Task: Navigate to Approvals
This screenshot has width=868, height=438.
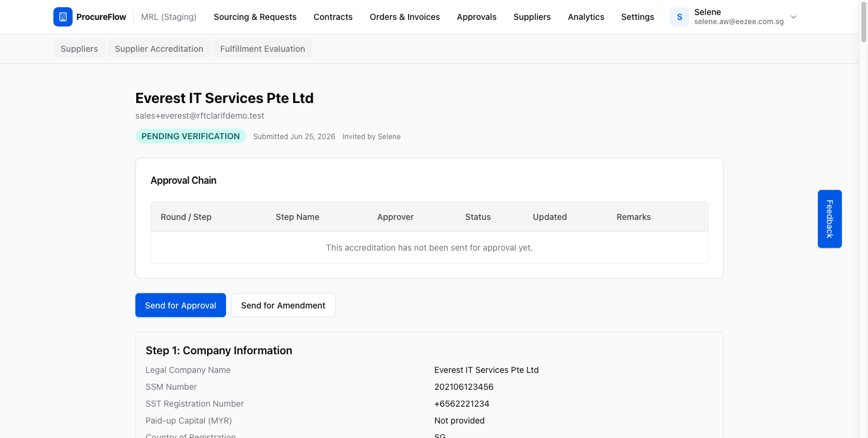Action: pyautogui.click(x=476, y=17)
